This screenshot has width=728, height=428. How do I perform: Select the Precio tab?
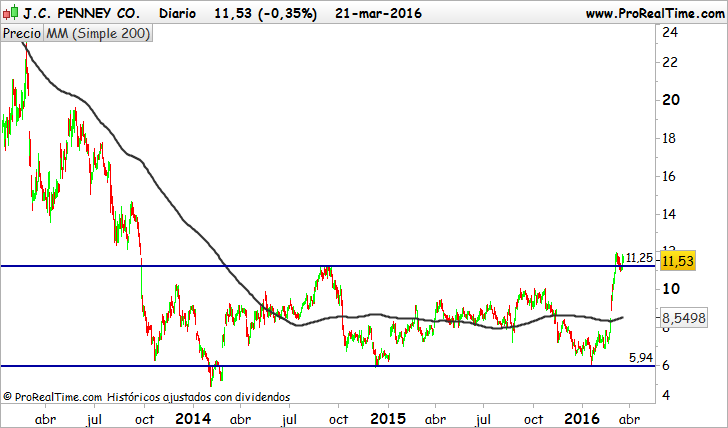click(22, 33)
